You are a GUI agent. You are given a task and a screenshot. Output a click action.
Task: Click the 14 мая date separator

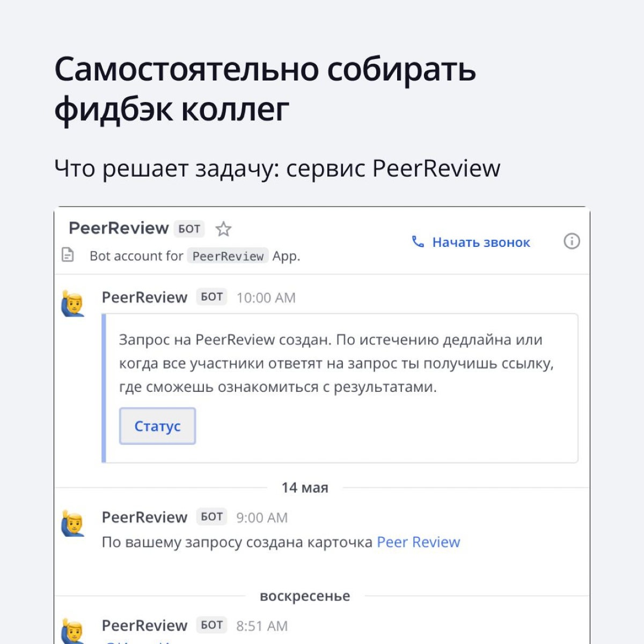305,488
